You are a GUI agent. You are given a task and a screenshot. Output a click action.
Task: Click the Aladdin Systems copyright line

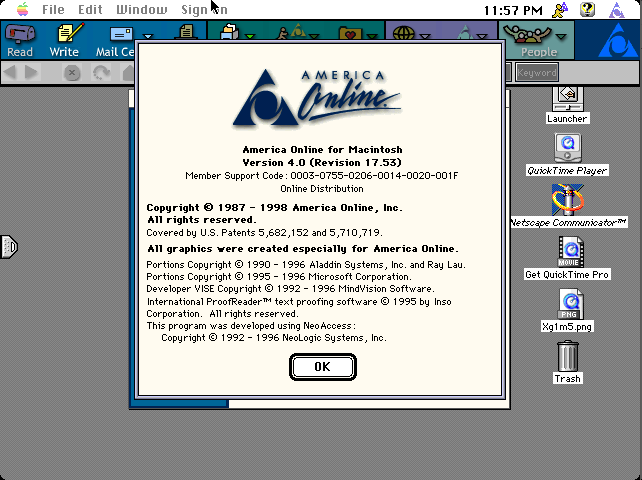pyautogui.click(x=306, y=265)
